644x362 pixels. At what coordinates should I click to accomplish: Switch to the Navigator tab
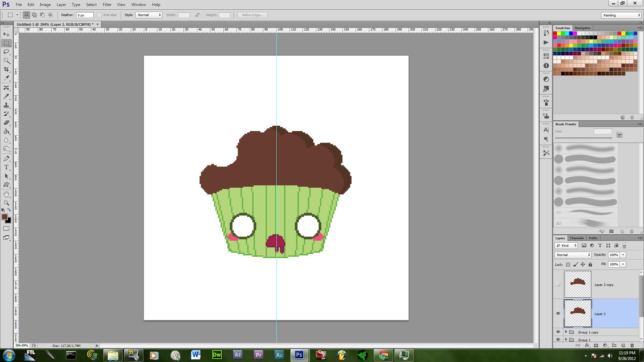(582, 28)
